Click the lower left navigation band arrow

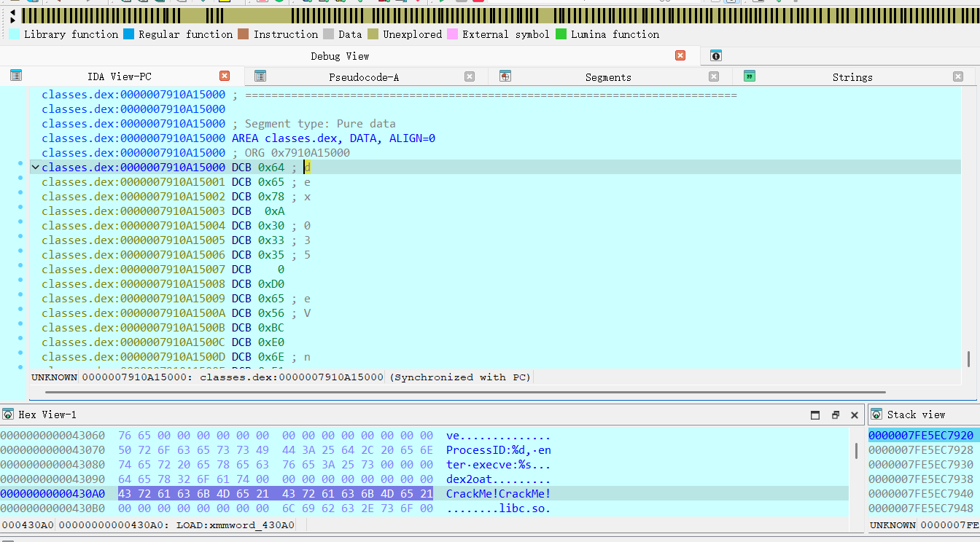click(x=12, y=20)
